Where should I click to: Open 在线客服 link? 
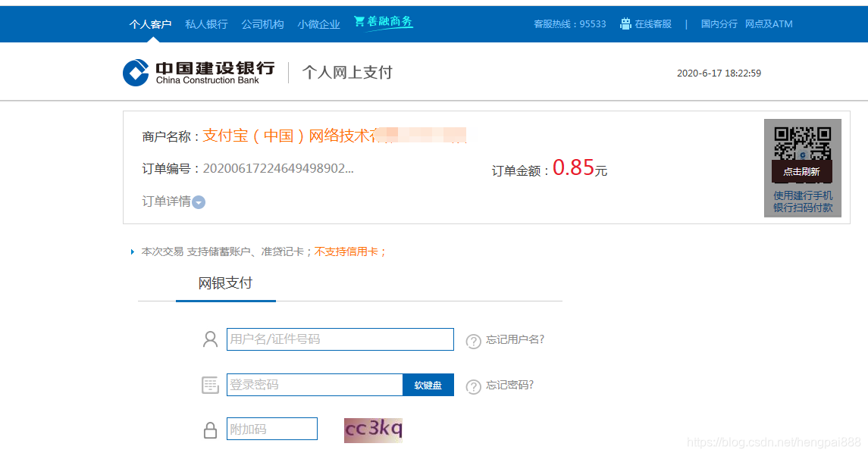[653, 23]
